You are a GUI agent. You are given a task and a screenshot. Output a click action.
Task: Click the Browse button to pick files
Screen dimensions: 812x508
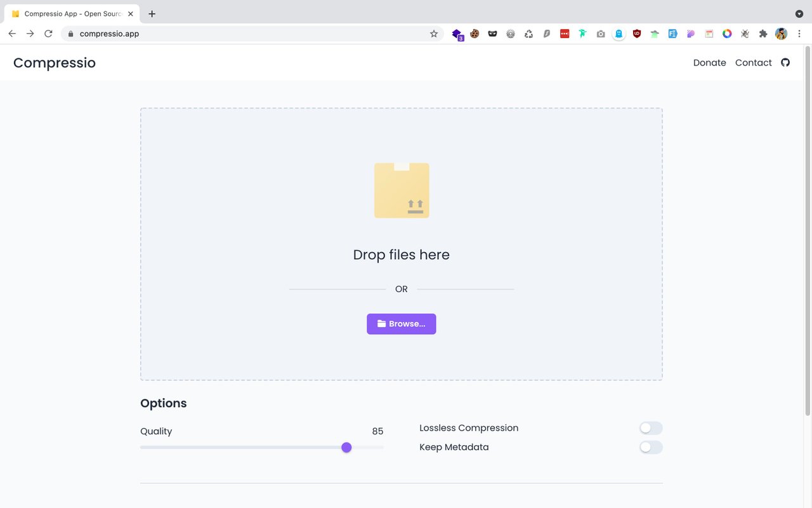(401, 324)
